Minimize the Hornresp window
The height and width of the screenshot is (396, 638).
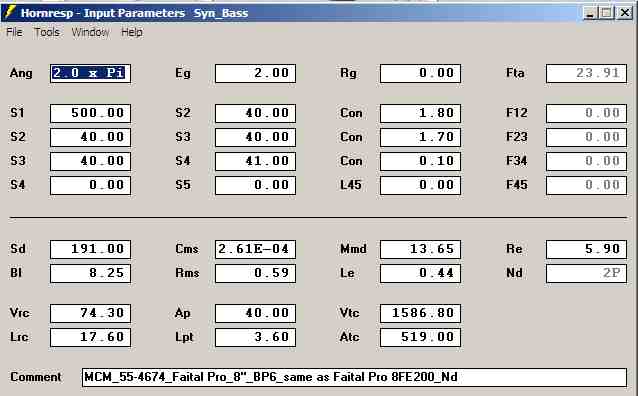point(590,13)
